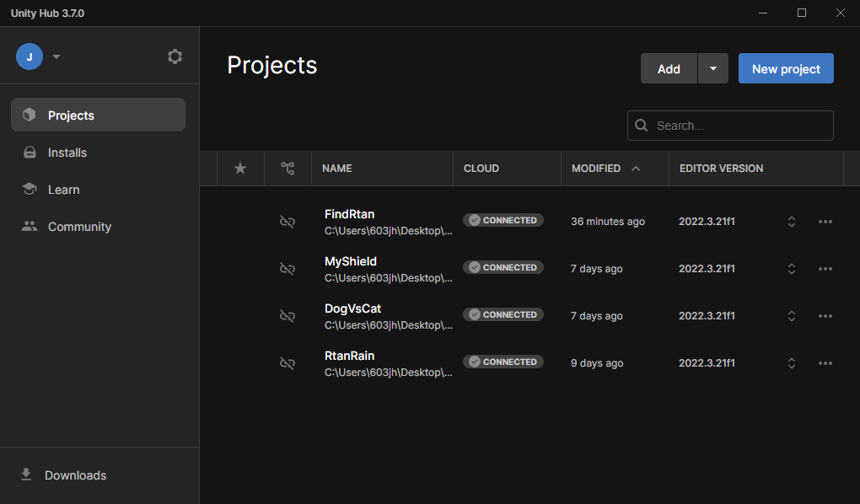Open FindRtan more options menu
This screenshot has width=860, height=504.
[x=825, y=222]
